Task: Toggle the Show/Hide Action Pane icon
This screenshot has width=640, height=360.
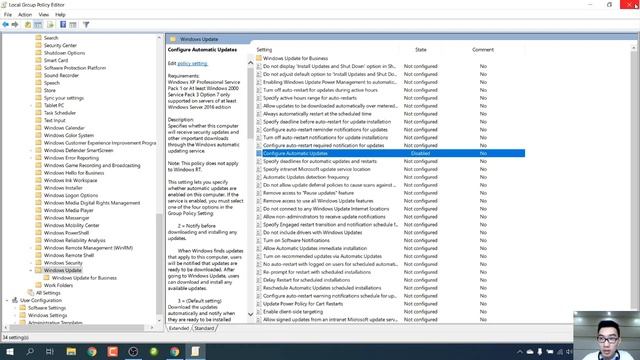Action: click(x=73, y=24)
